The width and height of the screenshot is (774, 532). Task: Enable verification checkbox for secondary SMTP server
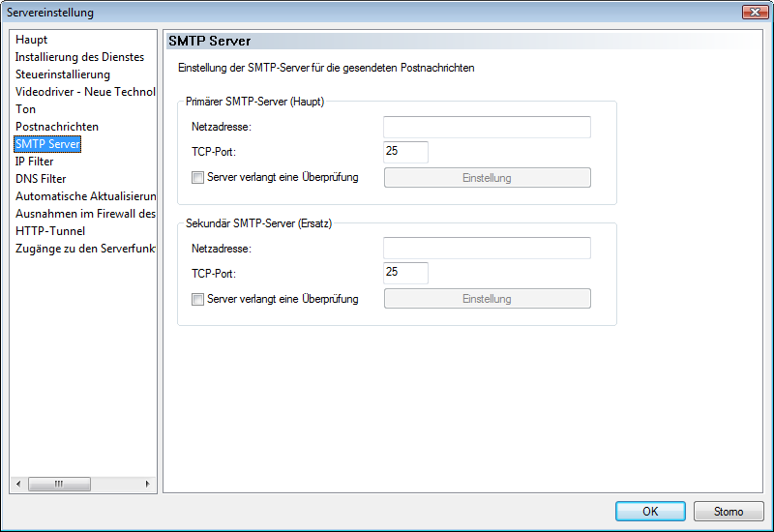click(x=197, y=299)
